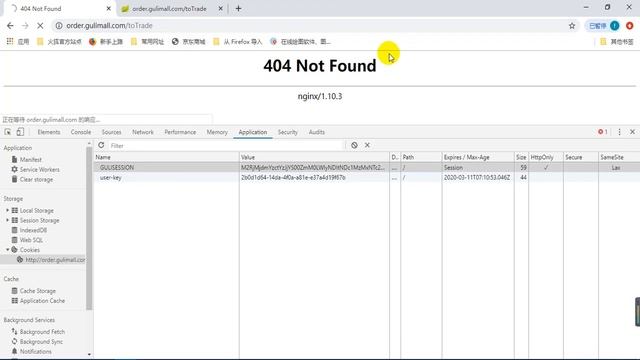Image resolution: width=640 pixels, height=360 pixels.
Task: Switch to the Sources tab
Action: click(x=111, y=132)
